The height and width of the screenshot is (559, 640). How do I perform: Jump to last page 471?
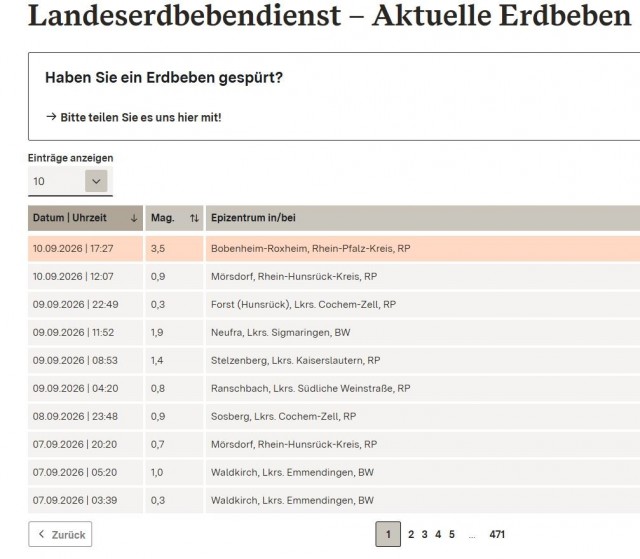click(x=497, y=535)
